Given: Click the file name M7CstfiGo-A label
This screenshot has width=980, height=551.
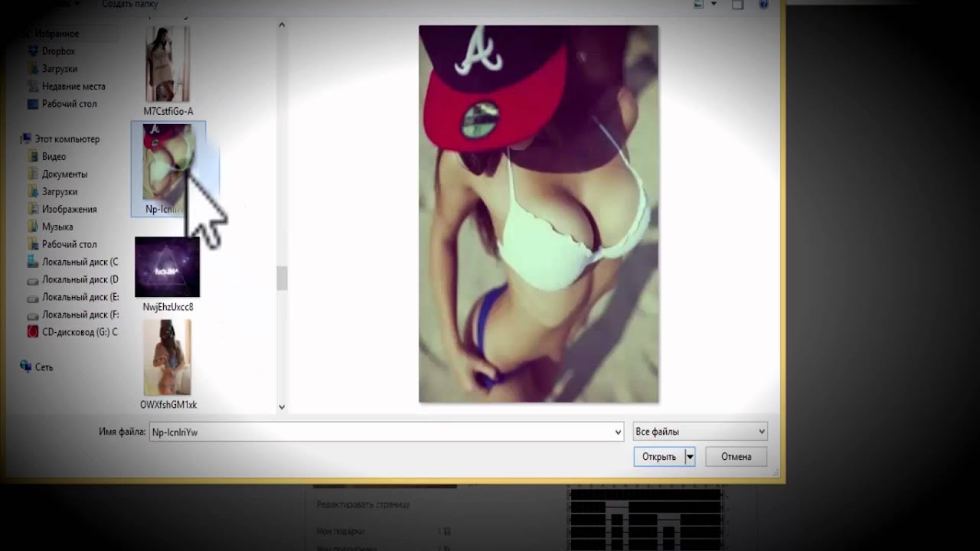Looking at the screenshot, I should (168, 111).
